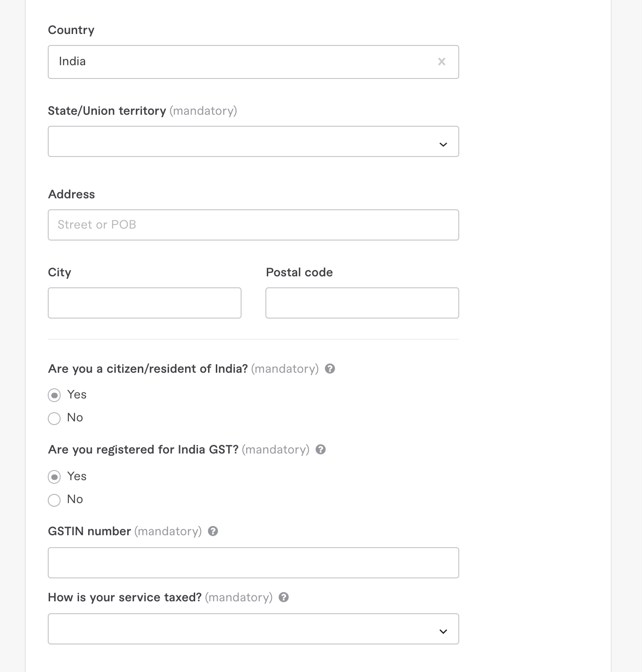Focus the Postal code input field

point(362,303)
